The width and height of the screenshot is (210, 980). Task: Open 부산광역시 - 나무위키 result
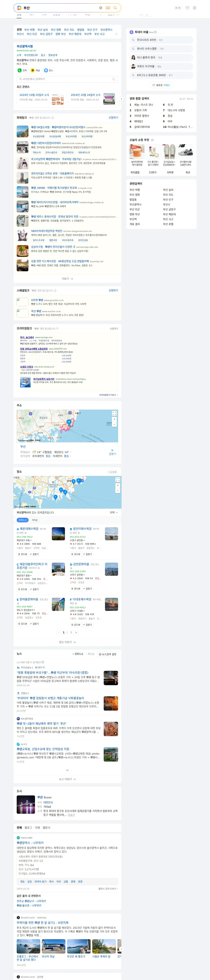[x=30, y=843]
